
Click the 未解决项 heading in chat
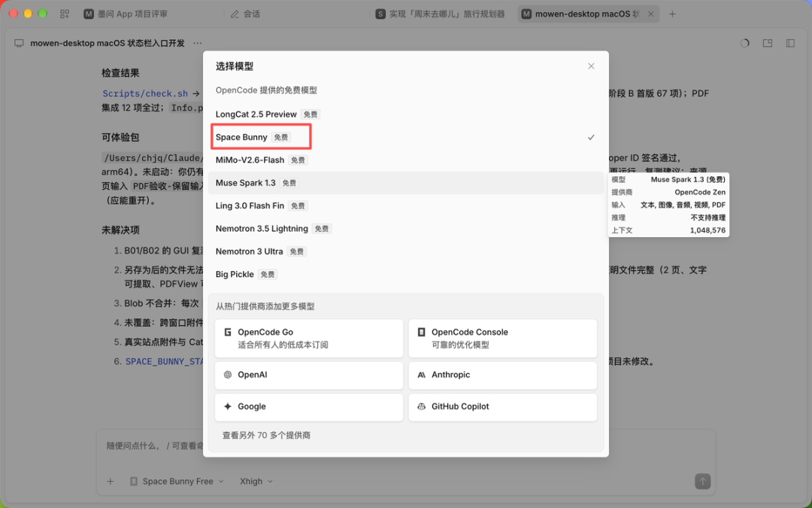pyautogui.click(x=120, y=230)
